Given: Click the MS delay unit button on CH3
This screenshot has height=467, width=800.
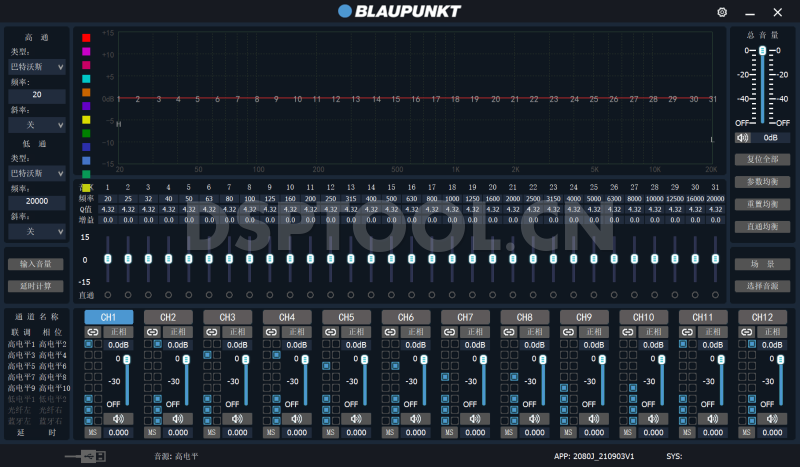Looking at the screenshot, I should [x=211, y=432].
